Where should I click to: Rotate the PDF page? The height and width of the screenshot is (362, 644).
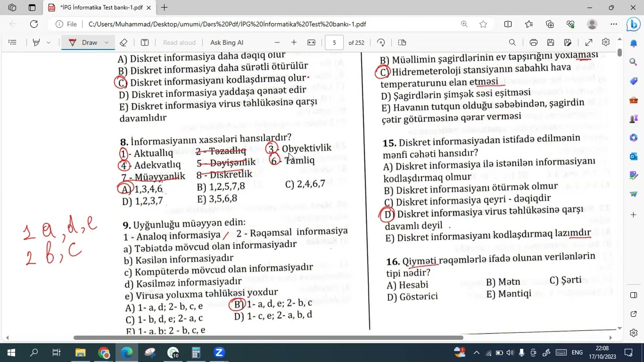pos(381,43)
